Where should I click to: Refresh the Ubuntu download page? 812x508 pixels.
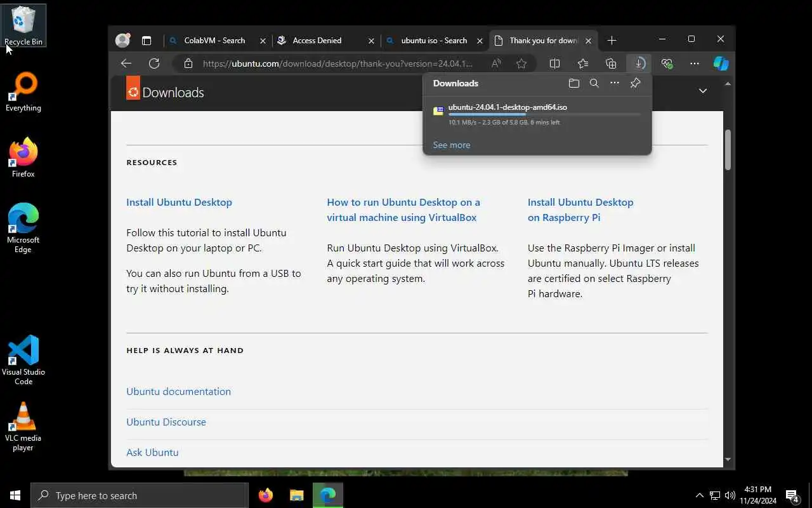click(x=154, y=63)
